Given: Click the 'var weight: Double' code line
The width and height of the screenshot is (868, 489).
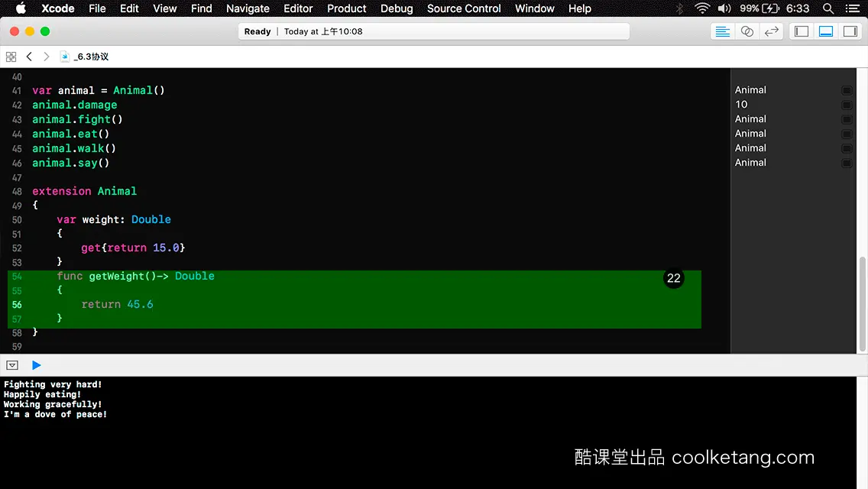Looking at the screenshot, I should [x=114, y=219].
